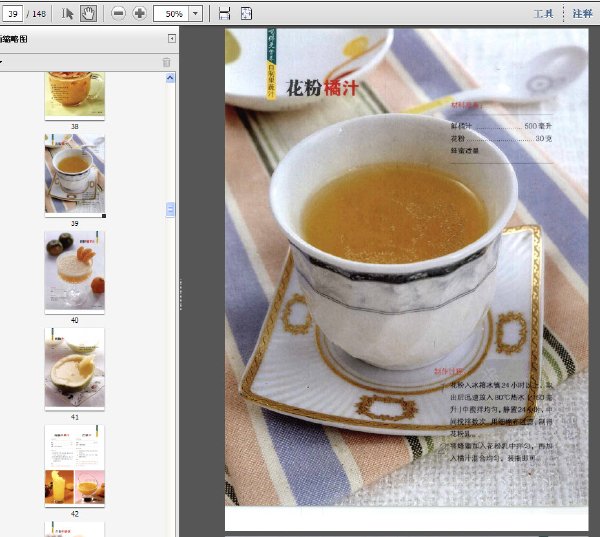Viewport: 600px width, 537px height.
Task: Zoom in with the plus button
Action: point(139,13)
